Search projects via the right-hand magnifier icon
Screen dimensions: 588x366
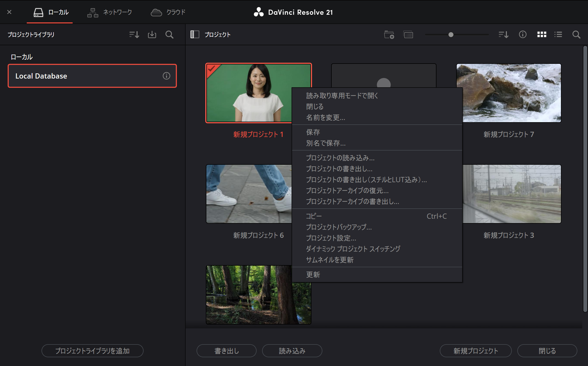(x=576, y=35)
